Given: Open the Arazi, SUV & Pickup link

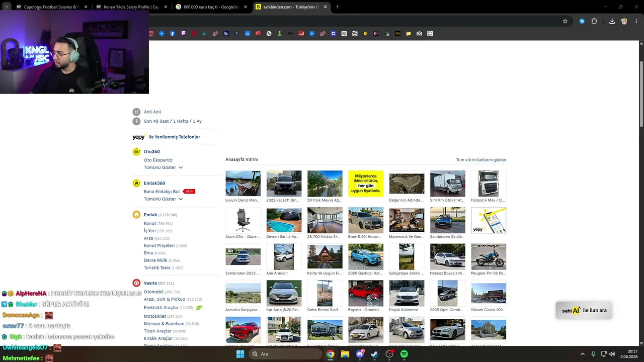Looking at the screenshot, I should [165, 299].
